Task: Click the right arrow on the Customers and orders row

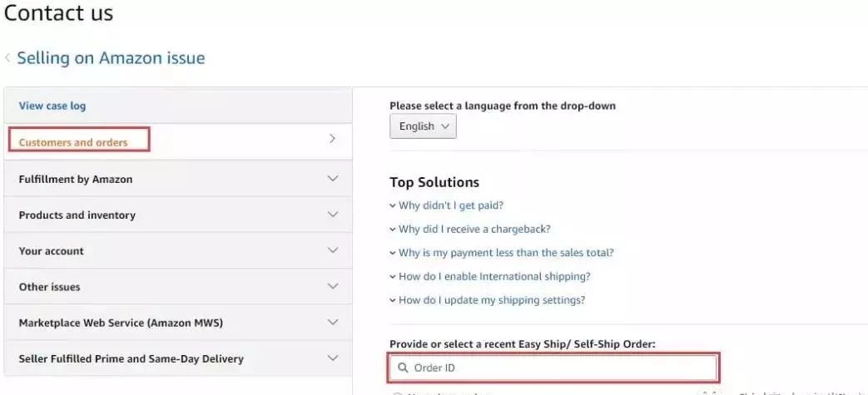Action: 332,139
